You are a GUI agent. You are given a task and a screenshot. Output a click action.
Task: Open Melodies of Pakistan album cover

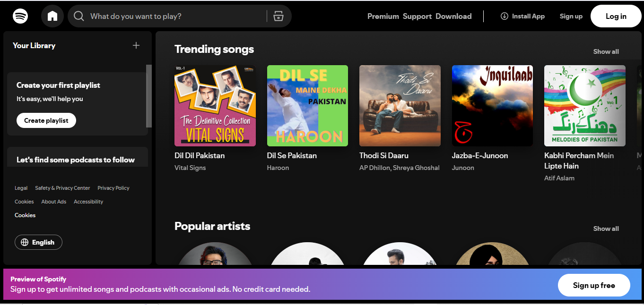[585, 106]
